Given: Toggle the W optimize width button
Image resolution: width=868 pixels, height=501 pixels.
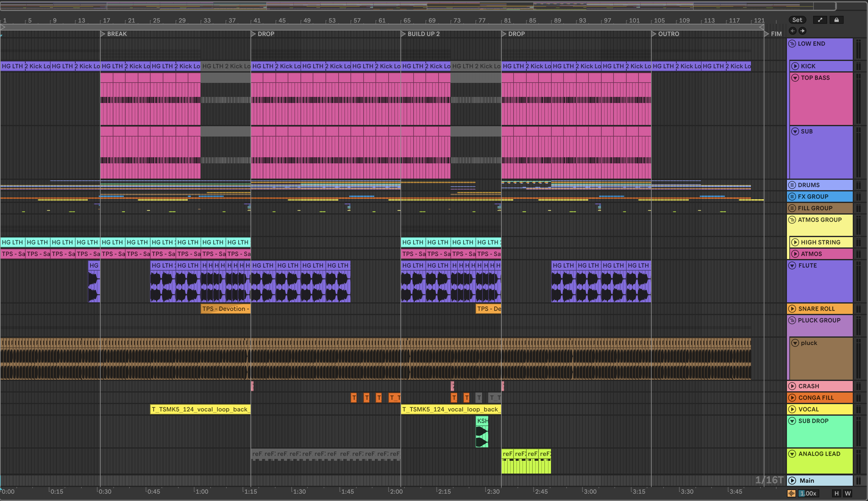Looking at the screenshot, I should (x=848, y=493).
